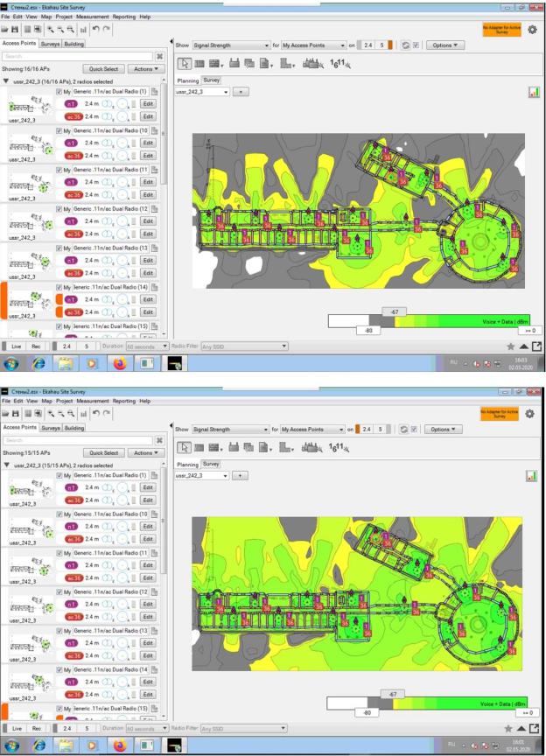Open the Project menu in bottom window
The width and height of the screenshot is (546, 756).
point(64,401)
